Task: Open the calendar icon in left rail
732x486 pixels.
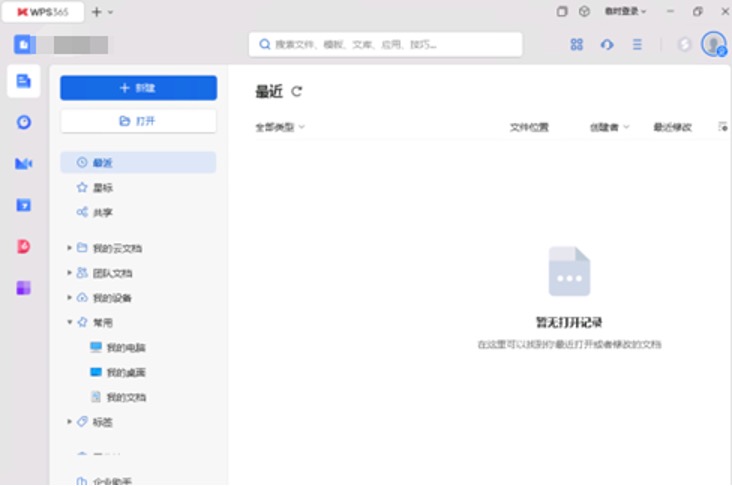Action: click(24, 205)
